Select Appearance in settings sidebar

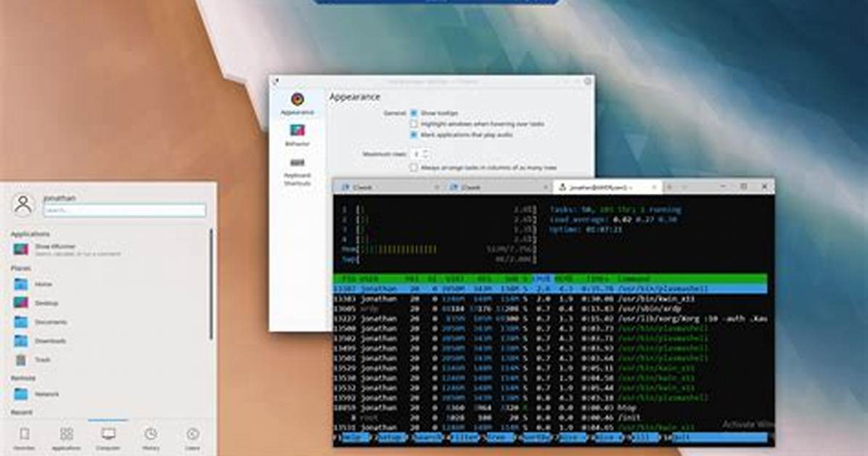click(298, 104)
